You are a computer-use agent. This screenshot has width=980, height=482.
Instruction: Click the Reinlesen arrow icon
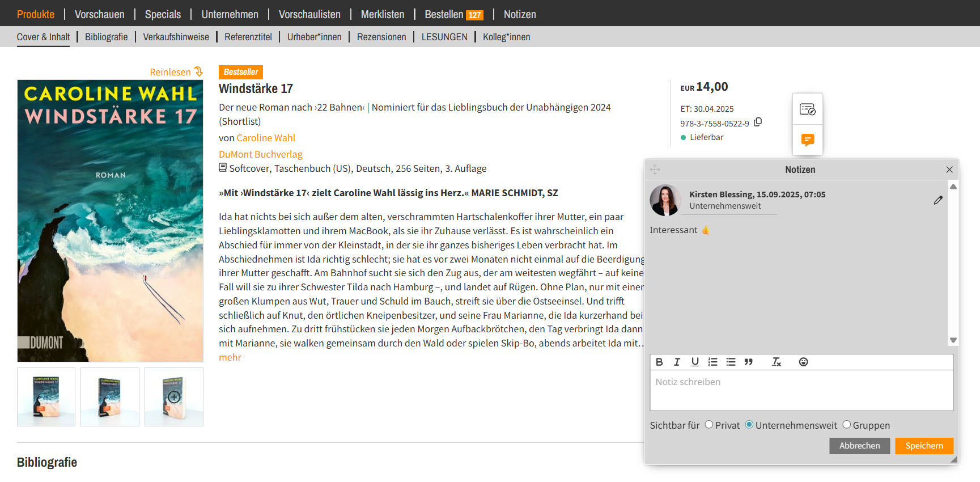tap(198, 72)
